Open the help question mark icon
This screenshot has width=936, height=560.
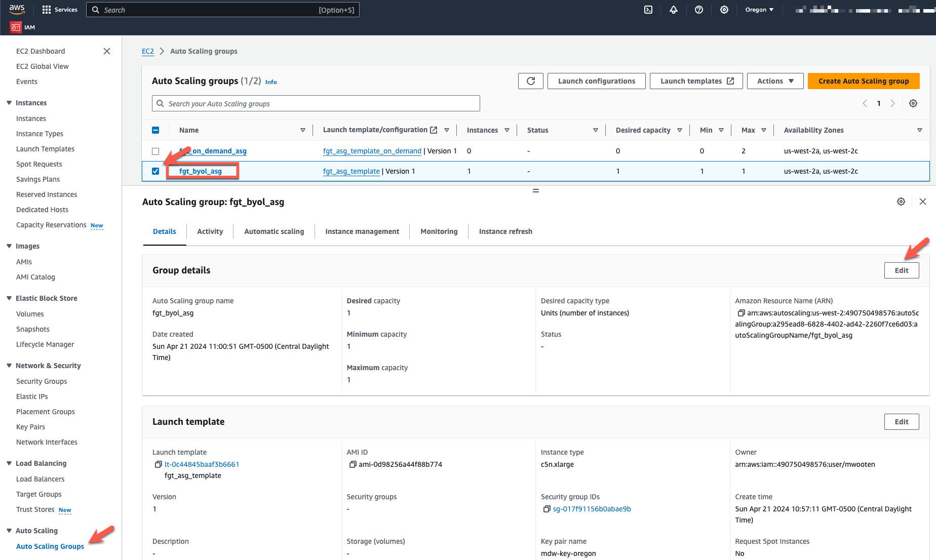pos(699,10)
